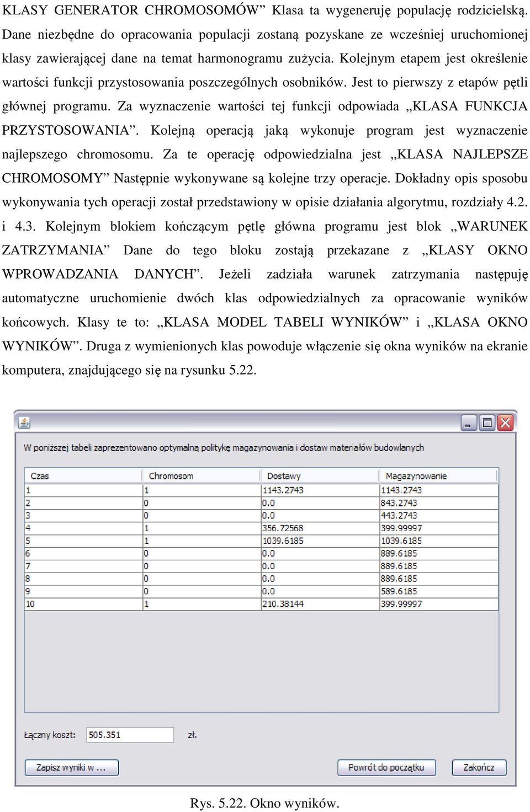The height and width of the screenshot is (812, 530).
Task: Select Magazynowanie cell 443.2743
Action: click(439, 515)
